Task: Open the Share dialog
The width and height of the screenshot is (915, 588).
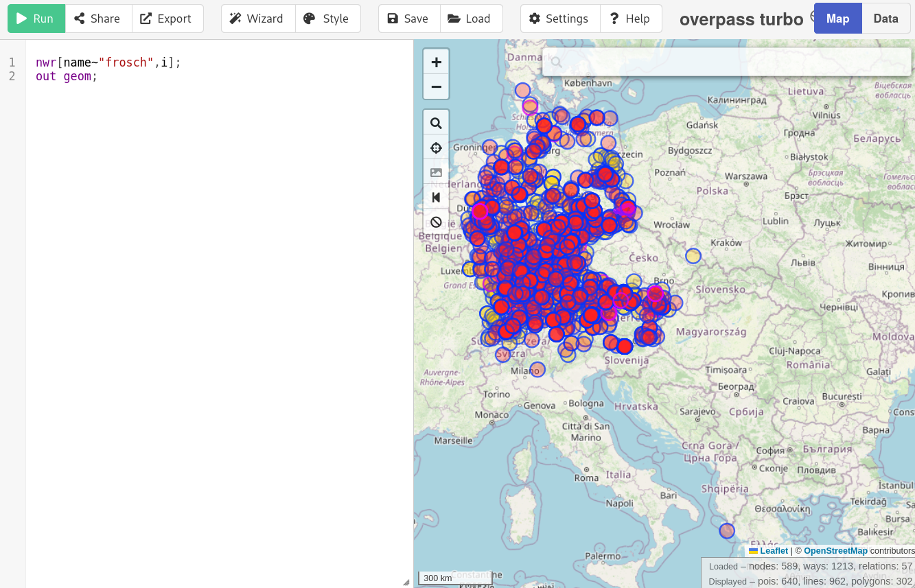Action: point(98,19)
